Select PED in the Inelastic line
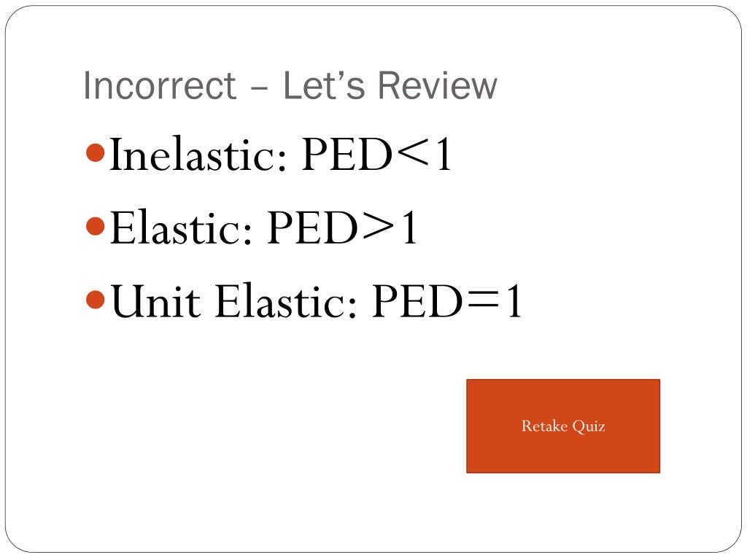Image resolution: width=747 pixels, height=560 pixels. coord(347,155)
